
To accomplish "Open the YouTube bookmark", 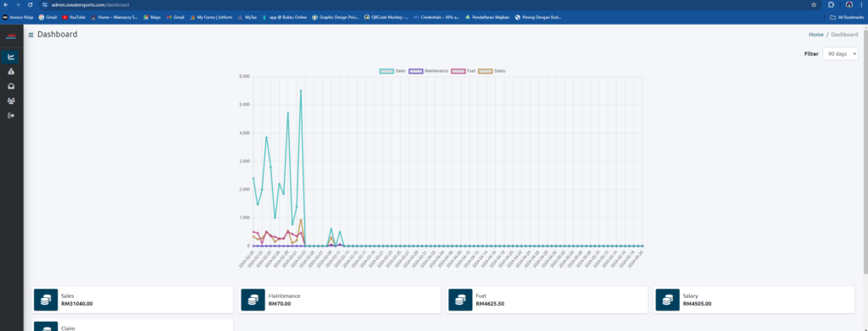I will (x=74, y=17).
